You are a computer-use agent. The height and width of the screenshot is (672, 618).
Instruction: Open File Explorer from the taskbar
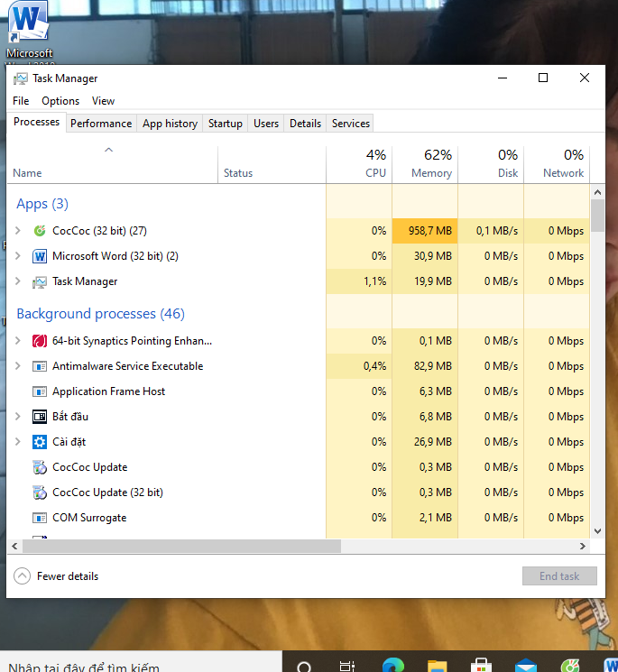coord(438,664)
